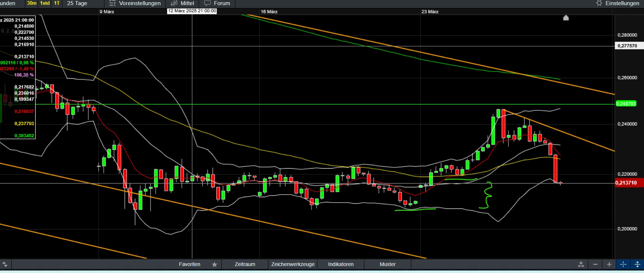Click the 0,199347 value in the data box
This screenshot has width=644, height=273.
[x=24, y=99]
